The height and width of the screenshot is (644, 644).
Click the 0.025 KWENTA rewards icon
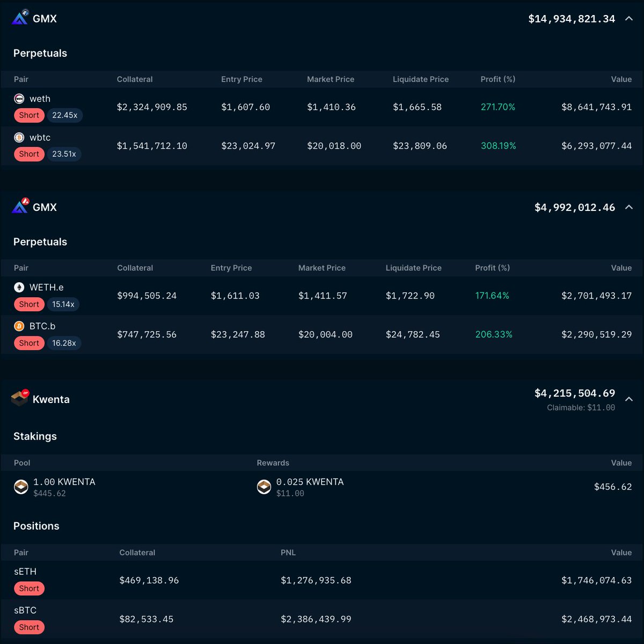tap(264, 487)
